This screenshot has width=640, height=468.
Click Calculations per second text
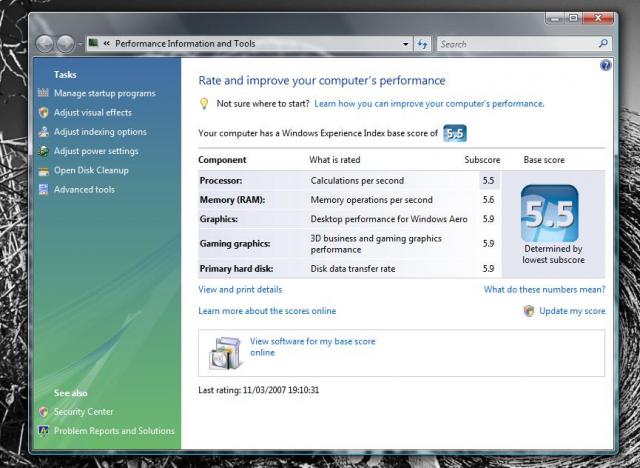point(357,180)
